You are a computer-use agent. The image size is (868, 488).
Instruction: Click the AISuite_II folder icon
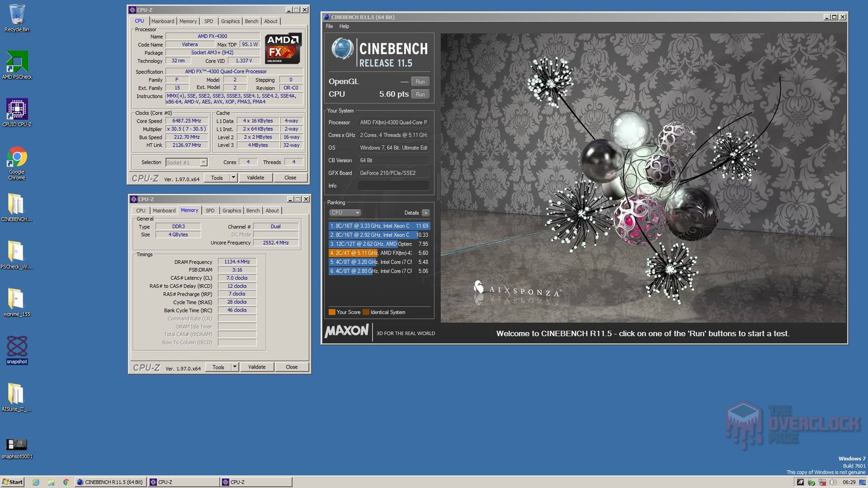[16, 396]
